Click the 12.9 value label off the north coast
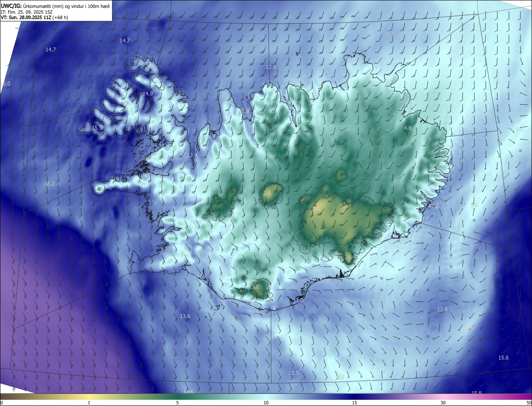 point(271,67)
